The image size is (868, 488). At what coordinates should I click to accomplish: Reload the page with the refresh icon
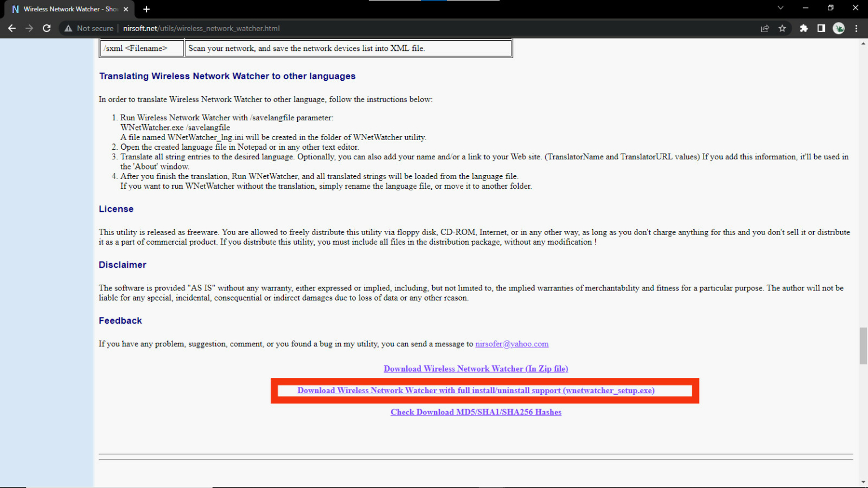click(x=47, y=28)
